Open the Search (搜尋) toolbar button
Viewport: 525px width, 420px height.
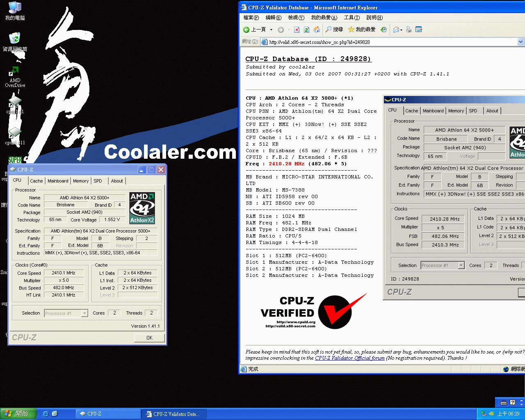tap(334, 30)
